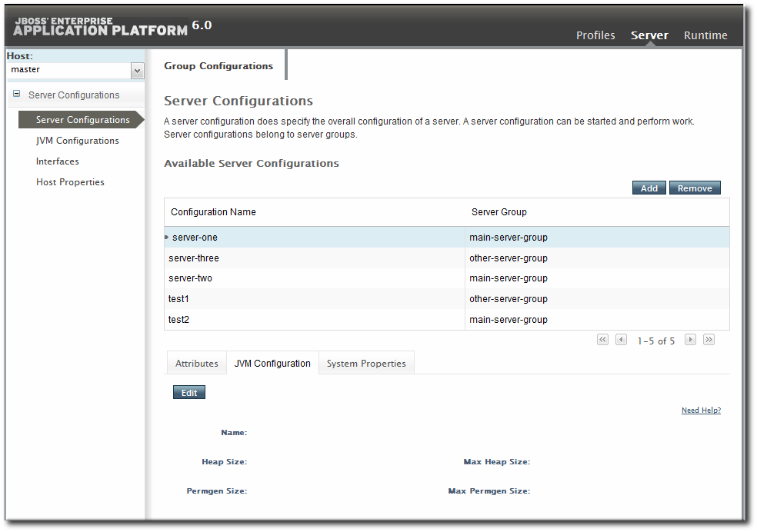Select JVM Configurations in the sidebar

pos(77,141)
